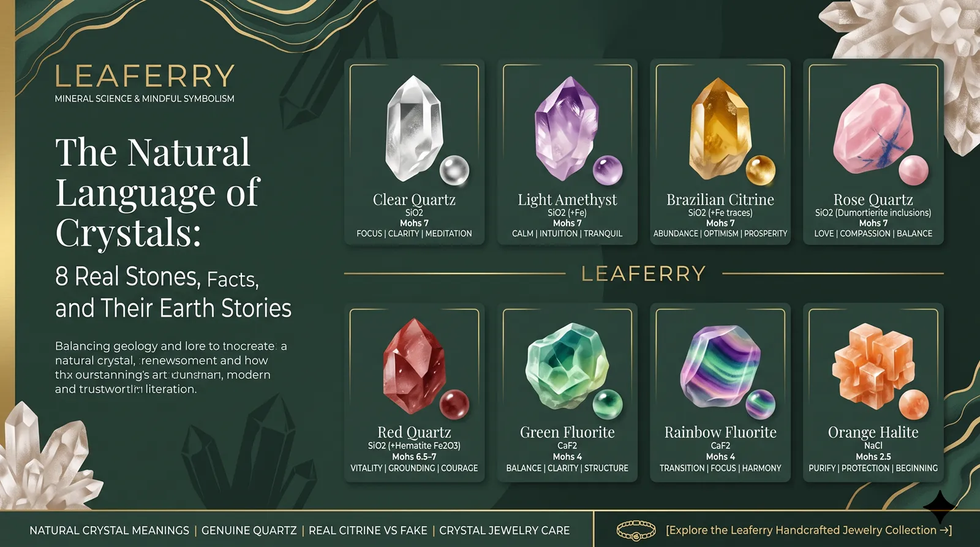The image size is (980, 547).
Task: Open Explore the Leaferry Handcrafted Jewelry Collection link
Action: click(809, 530)
